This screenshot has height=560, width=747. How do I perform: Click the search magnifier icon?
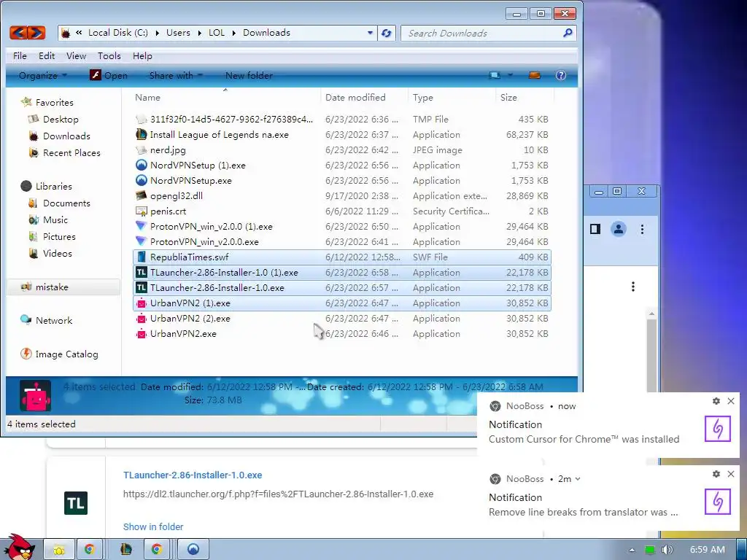point(568,33)
